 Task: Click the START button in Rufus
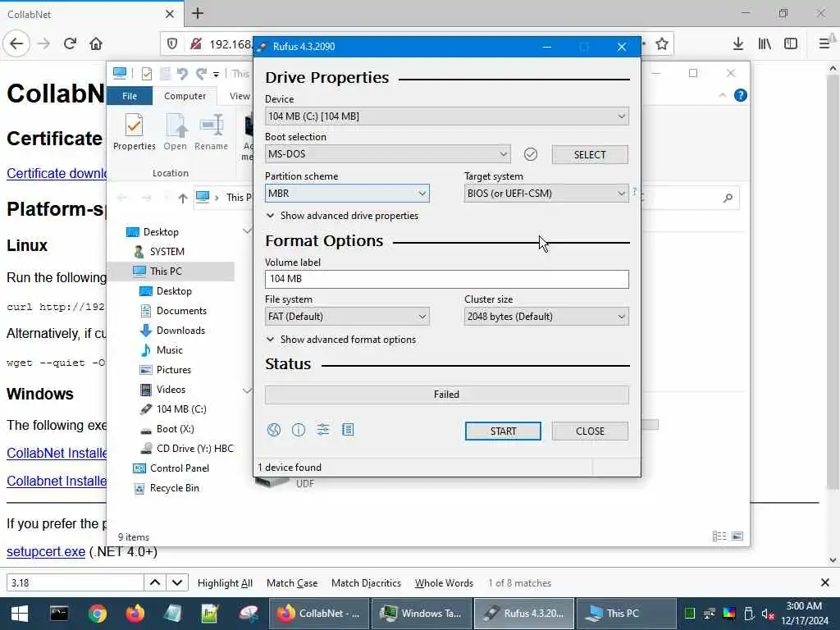[503, 431]
